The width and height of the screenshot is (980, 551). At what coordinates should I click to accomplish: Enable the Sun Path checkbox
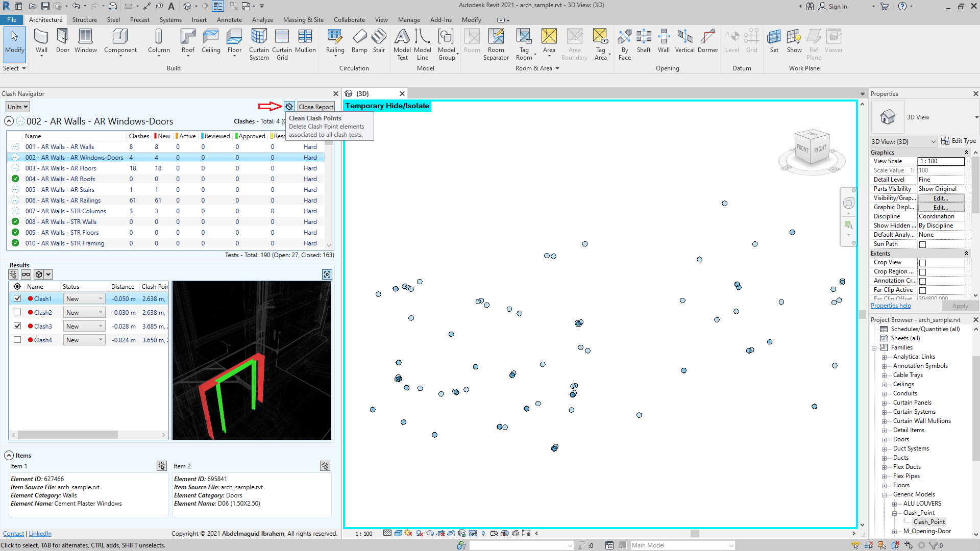coord(922,244)
